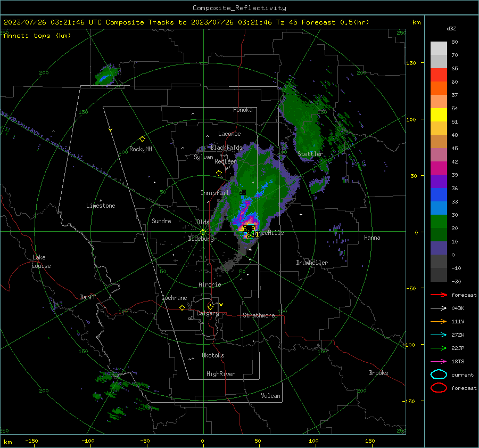This screenshot has height=448, width=479.
Task: Click the Ponoka map label
Action: [243, 110]
